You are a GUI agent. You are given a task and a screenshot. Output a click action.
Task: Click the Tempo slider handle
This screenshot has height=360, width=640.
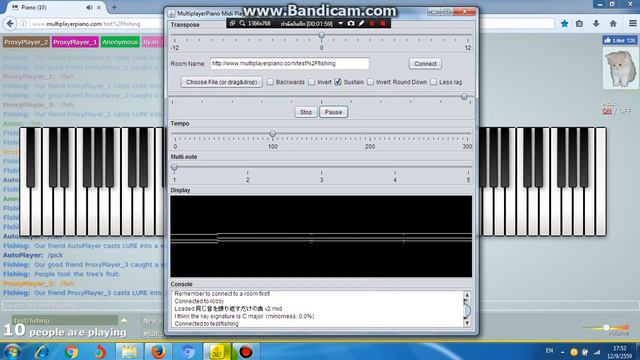[x=273, y=133]
